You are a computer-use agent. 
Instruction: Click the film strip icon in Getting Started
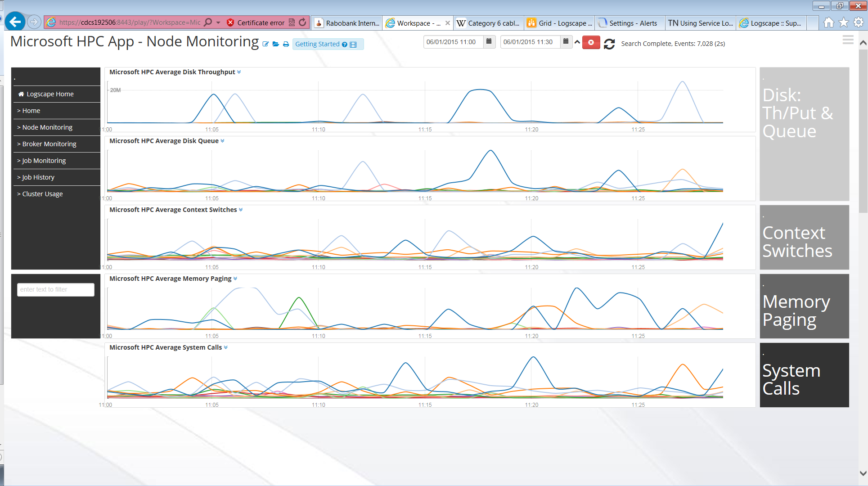tap(353, 45)
